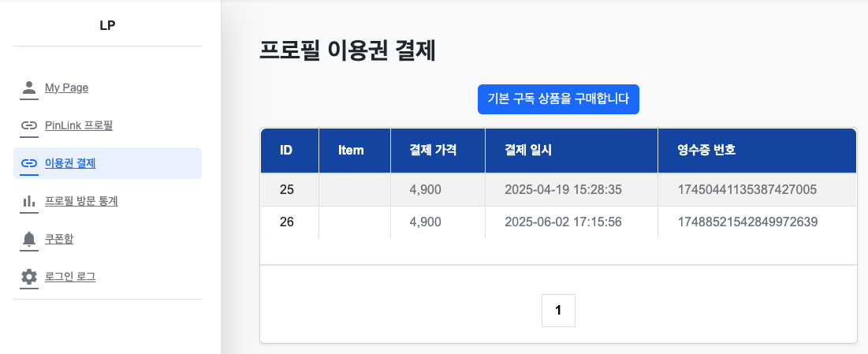Viewport: 868px width, 354px height.
Task: View the 로그인 로그 link
Action: click(x=70, y=277)
